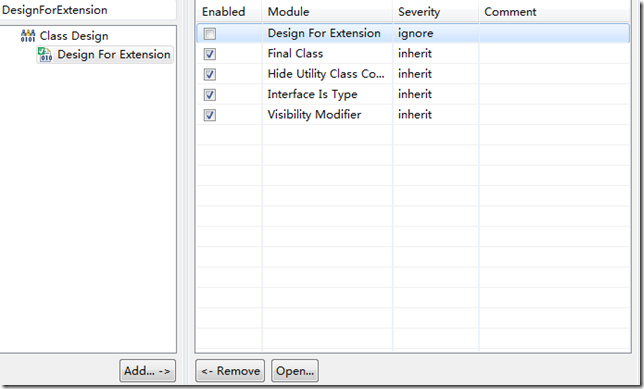Enable the Design For Extension checkbox
This screenshot has height=389, width=644.
[210, 34]
